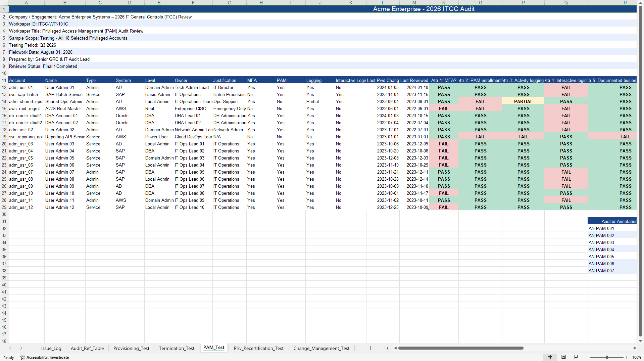
Task: Open the Provisioning_Test sheet tab
Action: click(x=131, y=348)
